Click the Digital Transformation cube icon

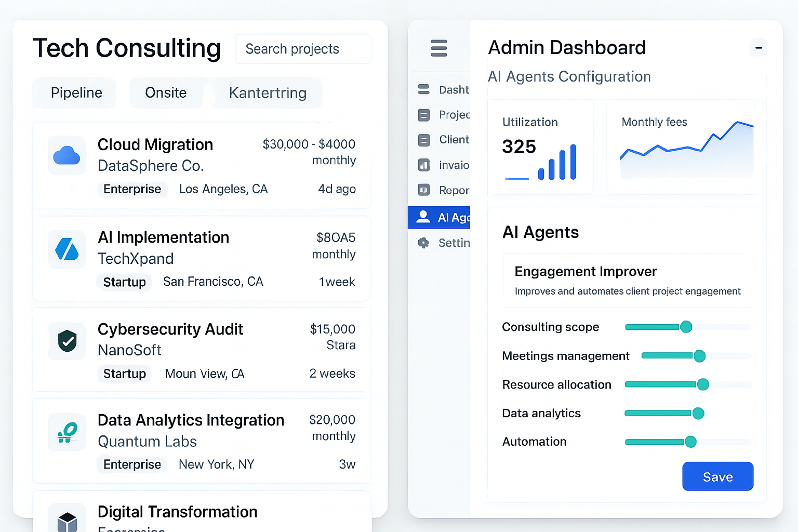pos(67,521)
